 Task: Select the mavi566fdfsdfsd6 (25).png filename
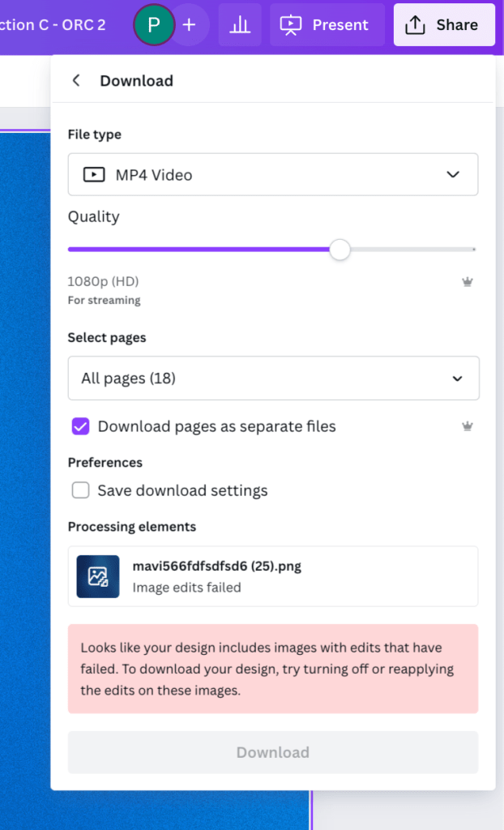click(216, 566)
